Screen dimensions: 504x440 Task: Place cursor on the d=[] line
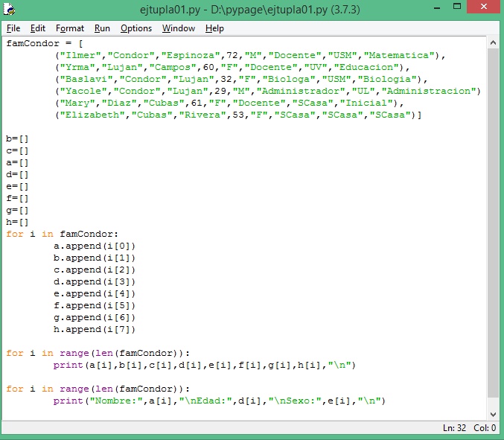(x=17, y=174)
